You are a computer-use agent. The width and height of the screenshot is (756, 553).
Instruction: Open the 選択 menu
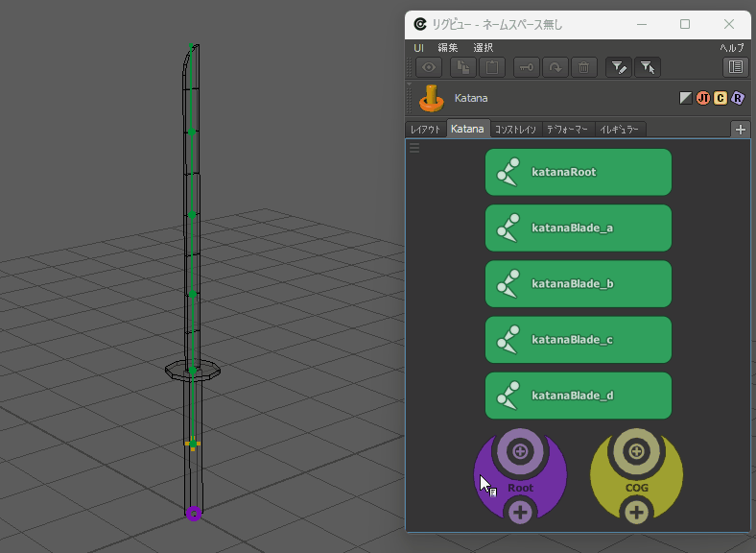pyautogui.click(x=484, y=48)
